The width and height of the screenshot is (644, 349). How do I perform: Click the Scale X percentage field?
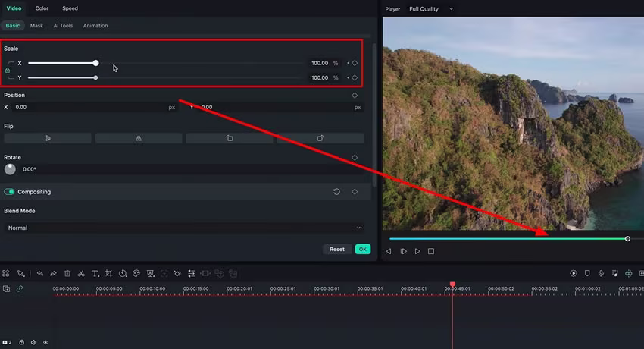pos(320,63)
